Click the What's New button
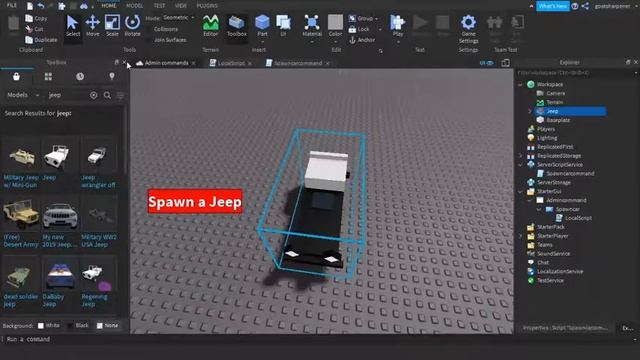 click(x=552, y=6)
